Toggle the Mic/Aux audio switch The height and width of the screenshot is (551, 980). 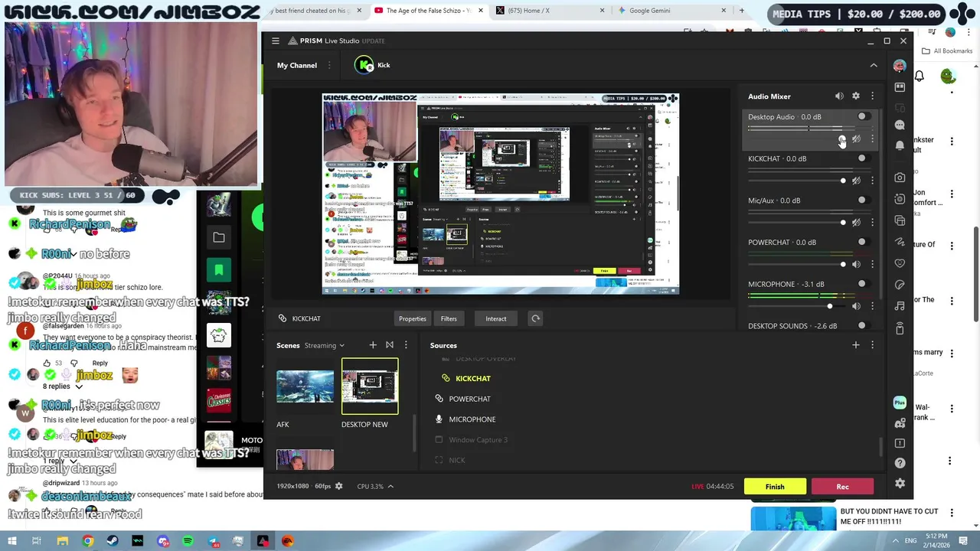click(x=863, y=201)
